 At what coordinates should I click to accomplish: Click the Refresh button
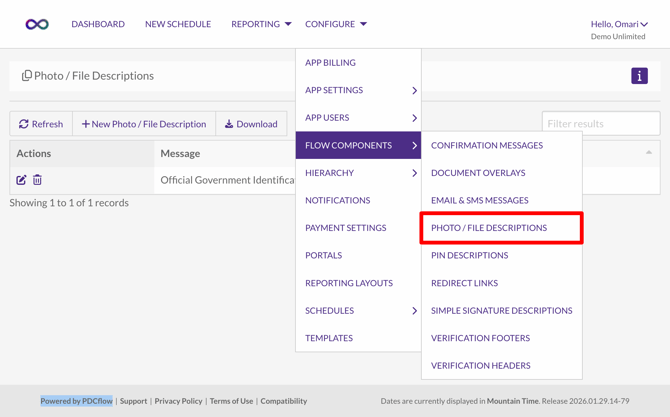(x=41, y=124)
